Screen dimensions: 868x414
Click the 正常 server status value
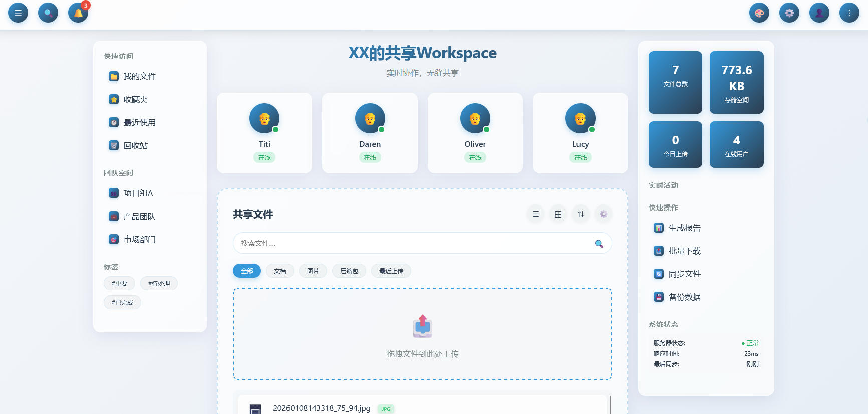pyautogui.click(x=750, y=343)
